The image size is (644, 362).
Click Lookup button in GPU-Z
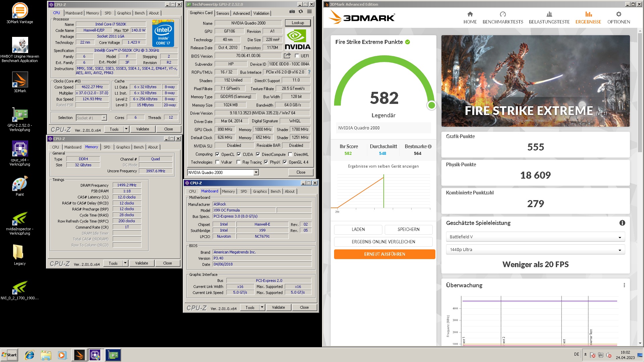[x=298, y=23]
